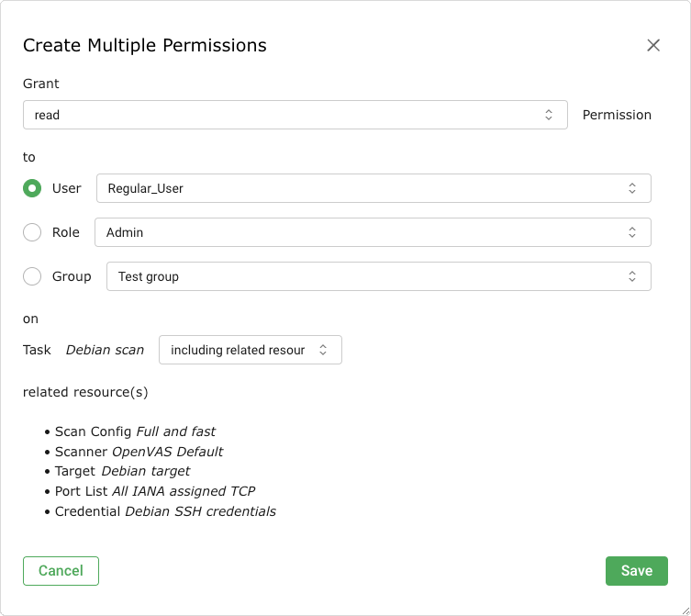Click chevron icon in read permission selector
Screen dimensions: 691x616
pyautogui.click(x=549, y=115)
